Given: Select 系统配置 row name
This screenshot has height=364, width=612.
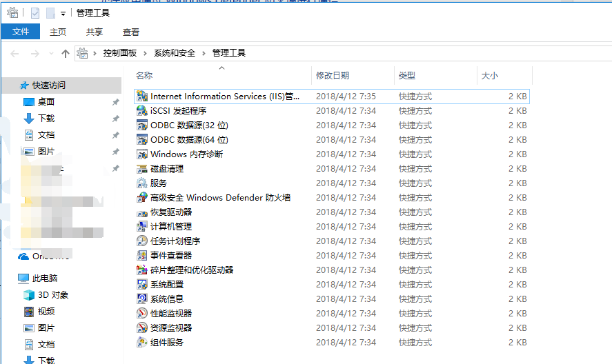Looking at the screenshot, I should (167, 285).
